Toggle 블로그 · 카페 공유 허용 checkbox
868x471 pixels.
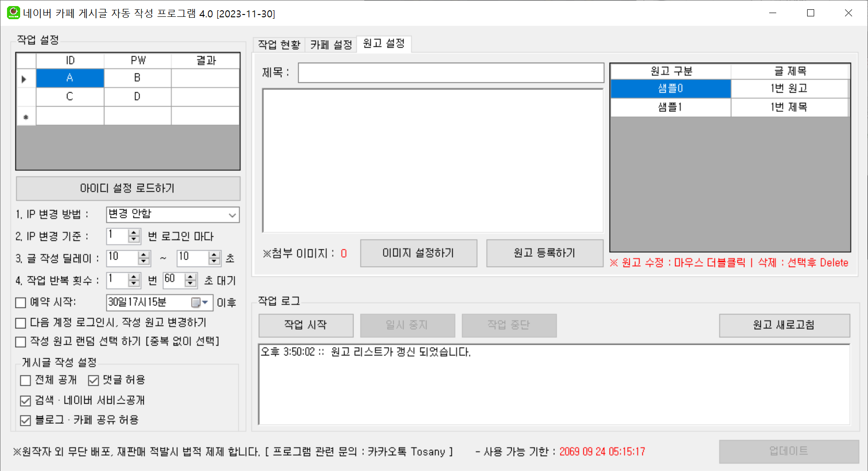[26, 420]
